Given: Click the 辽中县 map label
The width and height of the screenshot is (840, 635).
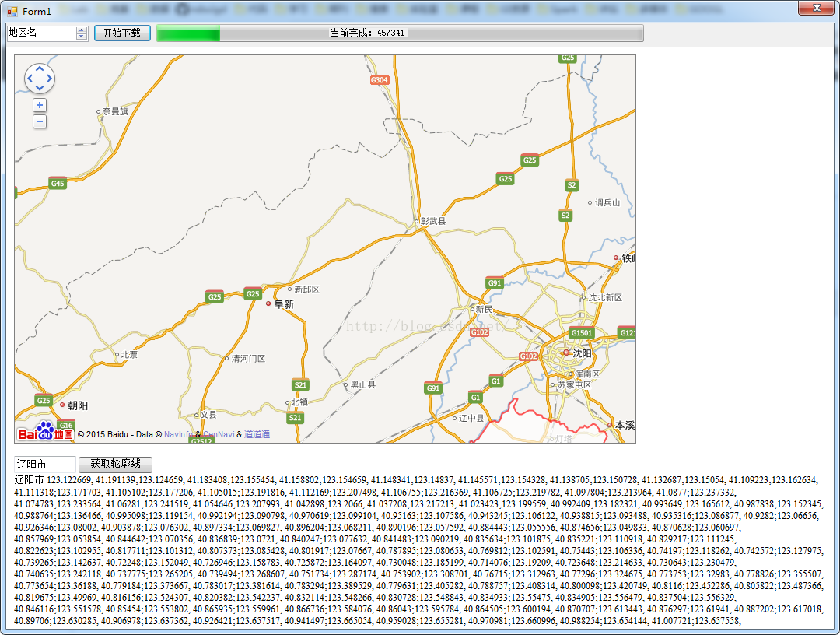Looking at the screenshot, I should 471,418.
